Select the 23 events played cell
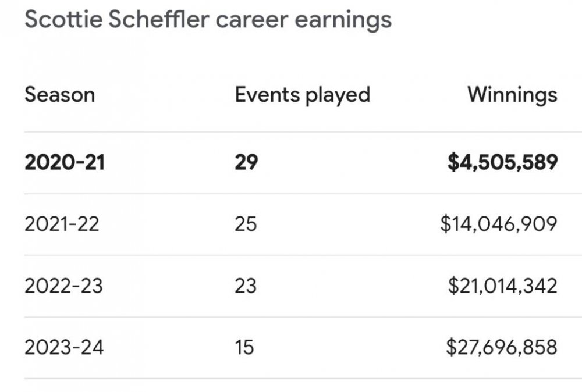Screen dimensions: 582x392 click(x=246, y=286)
